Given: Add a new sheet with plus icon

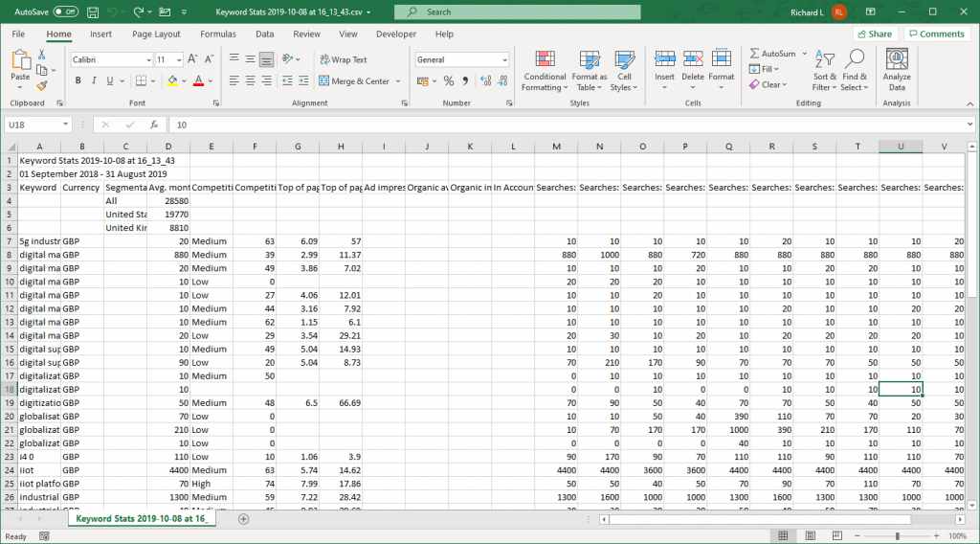Looking at the screenshot, I should tap(244, 519).
